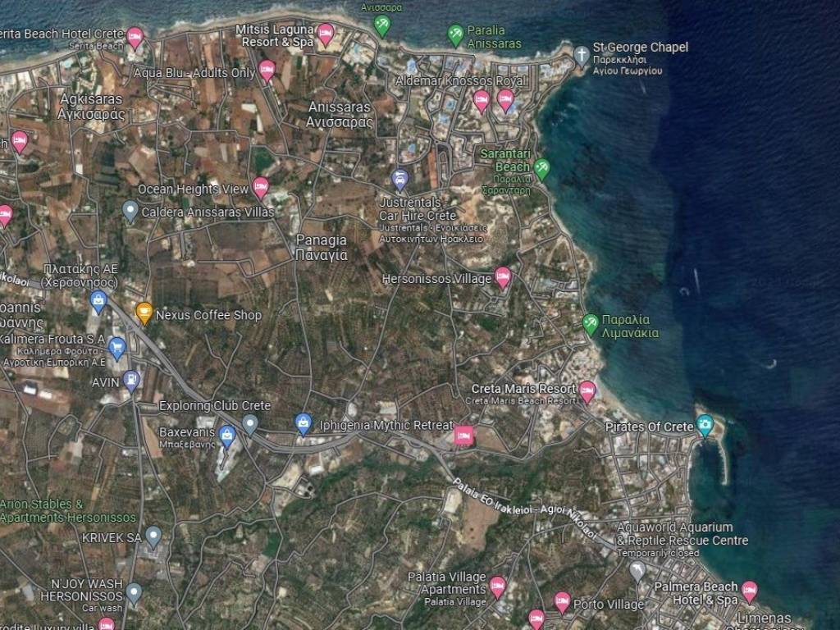This screenshot has height=630, width=840.
Task: Select the AVIN gas station pin
Action: point(131,381)
